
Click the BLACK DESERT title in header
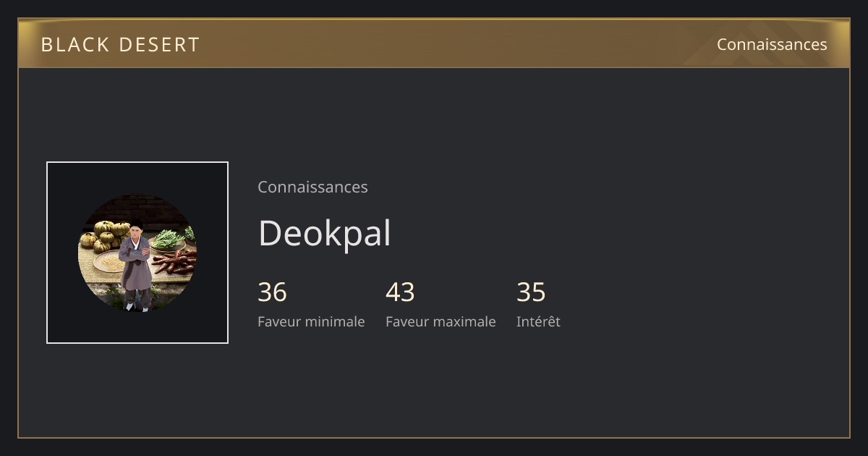tap(120, 44)
